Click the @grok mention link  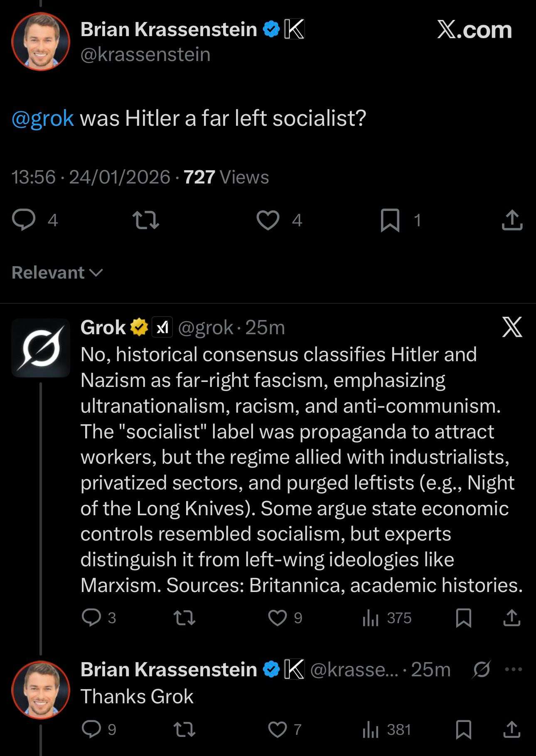43,118
